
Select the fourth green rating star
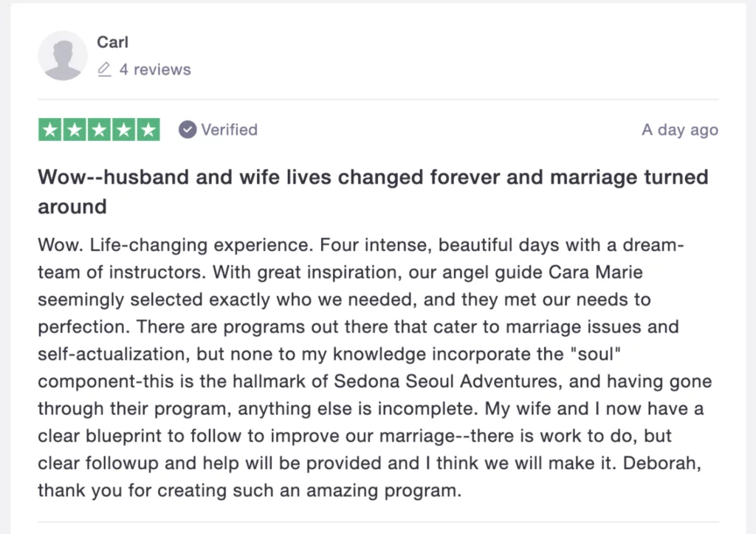coord(123,130)
